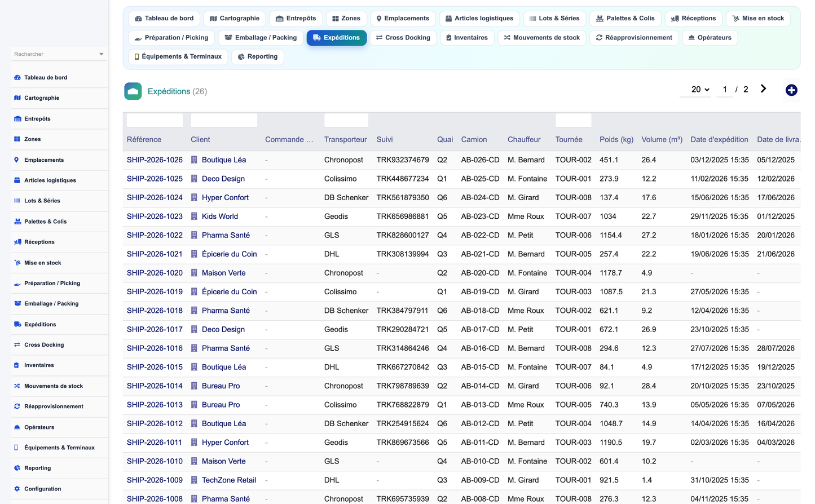The image size is (815, 504).
Task: Click the Lots & Séries barcode icon in sidebar
Action: (17, 201)
